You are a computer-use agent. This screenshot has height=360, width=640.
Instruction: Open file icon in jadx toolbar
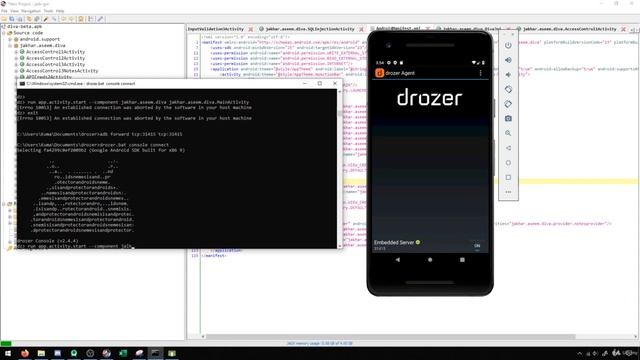[x=4, y=19]
